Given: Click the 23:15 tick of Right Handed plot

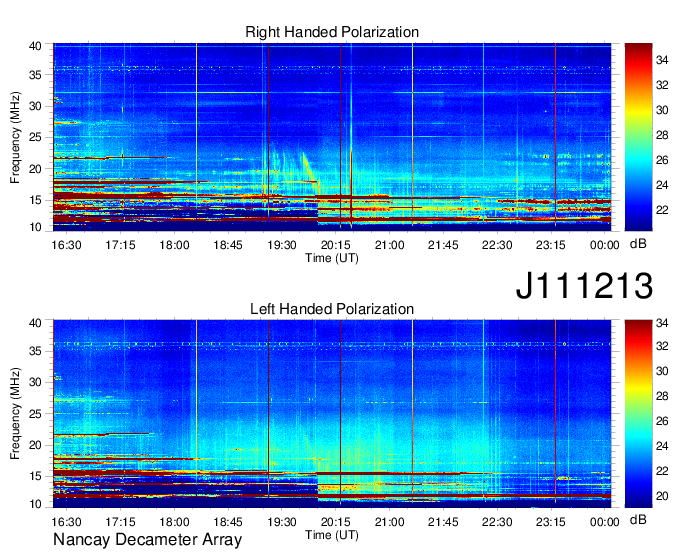Looking at the screenshot, I should [550, 245].
